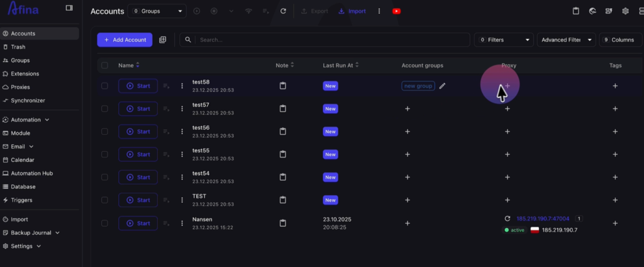This screenshot has height=267, width=644.
Task: Add account group to Nansen
Action: coord(408,223)
